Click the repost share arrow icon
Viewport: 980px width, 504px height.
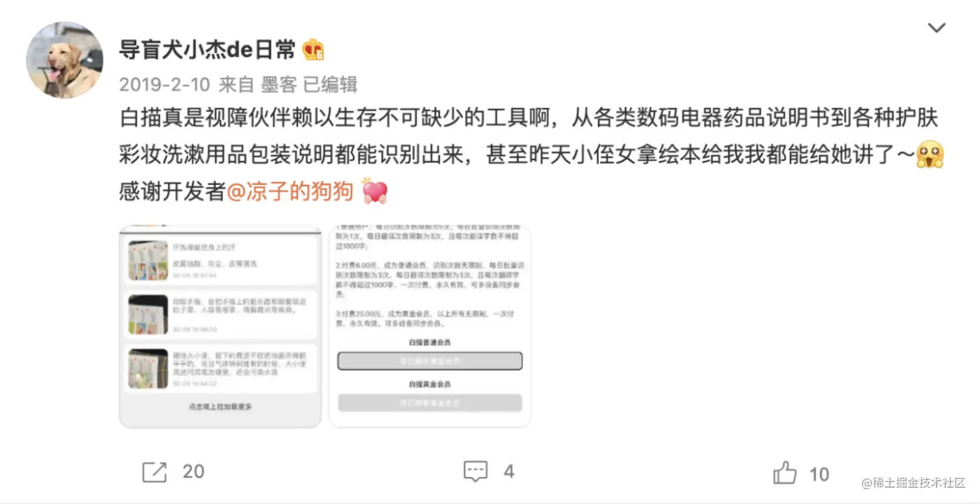click(154, 472)
